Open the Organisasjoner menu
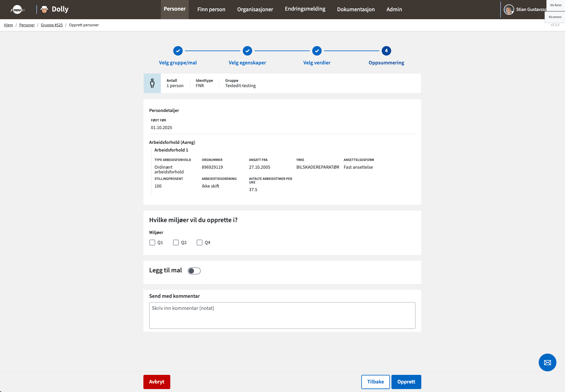This screenshot has height=392, width=565. [x=255, y=9]
